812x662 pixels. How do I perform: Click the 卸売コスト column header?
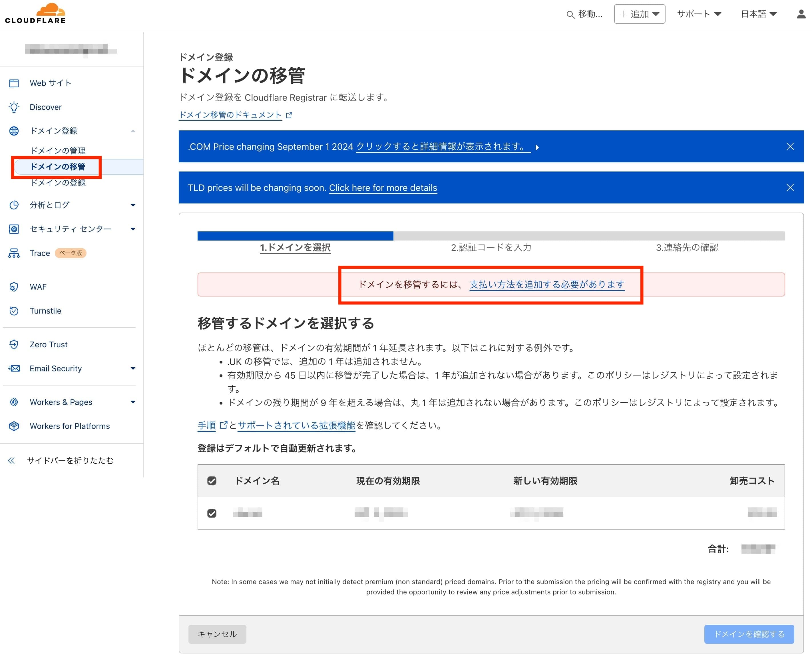point(752,481)
